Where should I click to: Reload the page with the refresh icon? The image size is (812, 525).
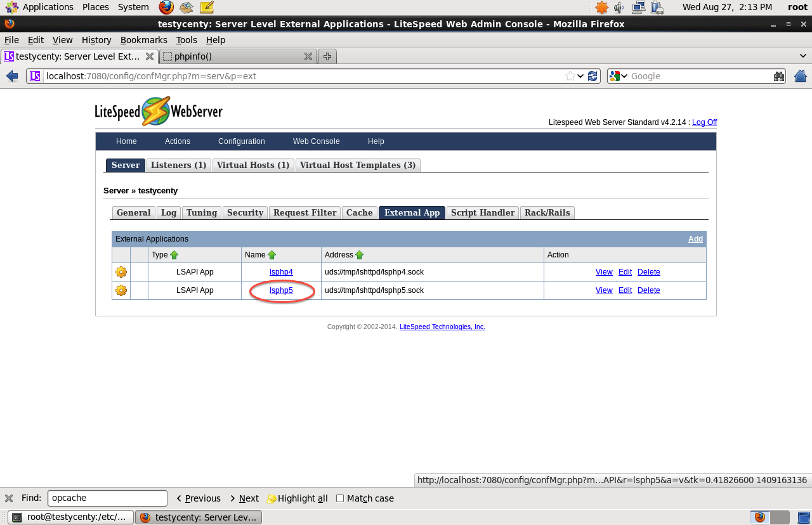[593, 76]
